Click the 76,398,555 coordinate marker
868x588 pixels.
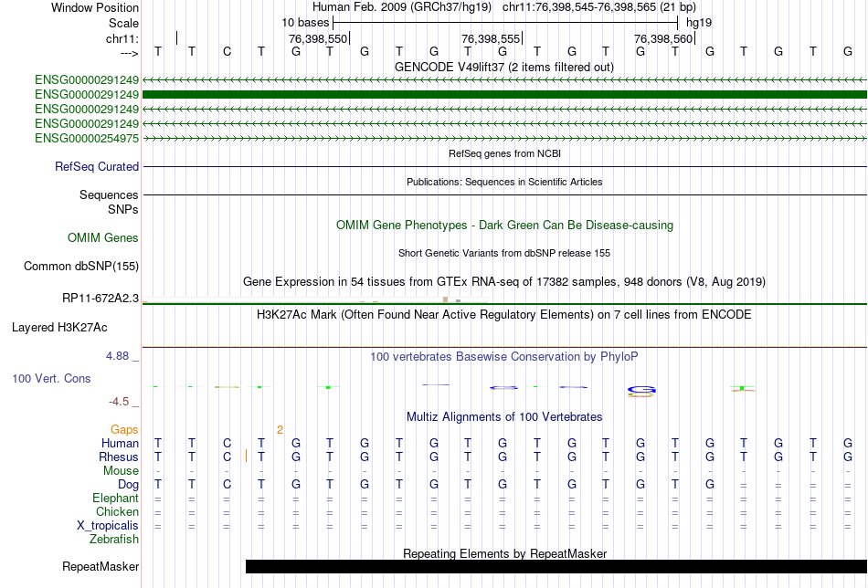[491, 38]
